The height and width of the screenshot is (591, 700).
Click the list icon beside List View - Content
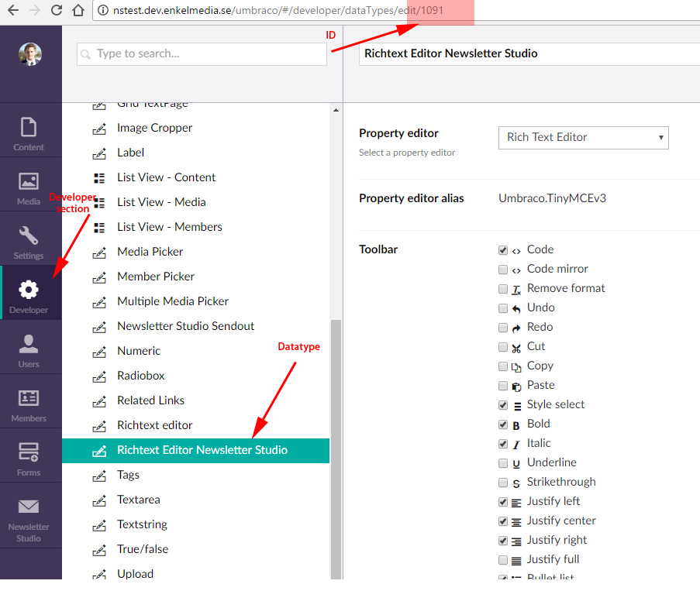pos(99,178)
